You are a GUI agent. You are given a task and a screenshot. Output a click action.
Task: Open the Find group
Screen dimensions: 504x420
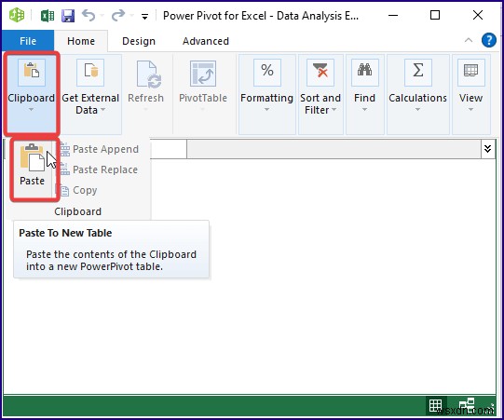pyautogui.click(x=364, y=94)
